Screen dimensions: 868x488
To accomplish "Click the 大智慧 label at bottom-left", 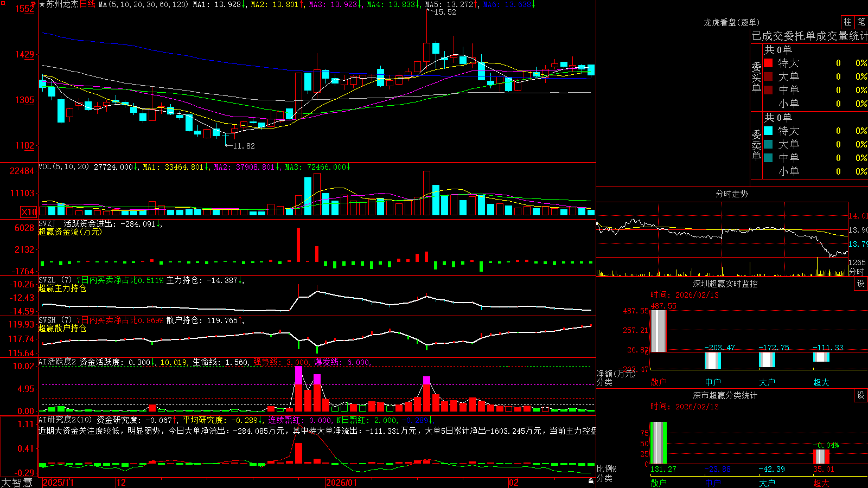I will tap(17, 482).
